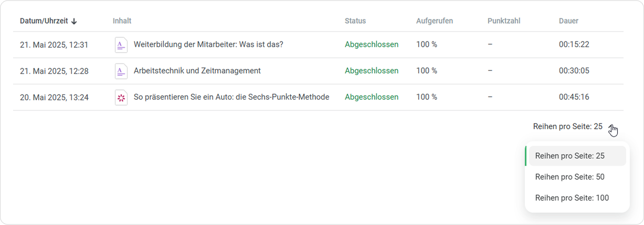This screenshot has height=225, width=644.
Task: Click the 00:45:16 duration cell
Action: click(x=574, y=97)
